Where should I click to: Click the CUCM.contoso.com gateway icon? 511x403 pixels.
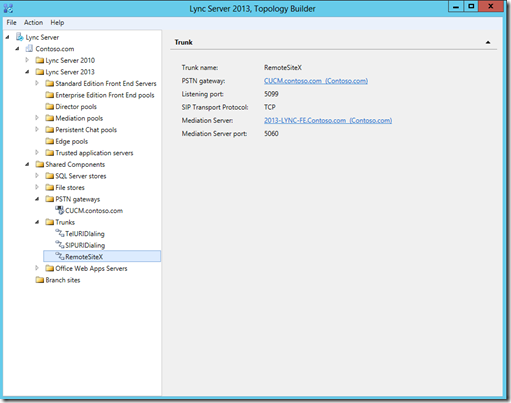(x=59, y=210)
